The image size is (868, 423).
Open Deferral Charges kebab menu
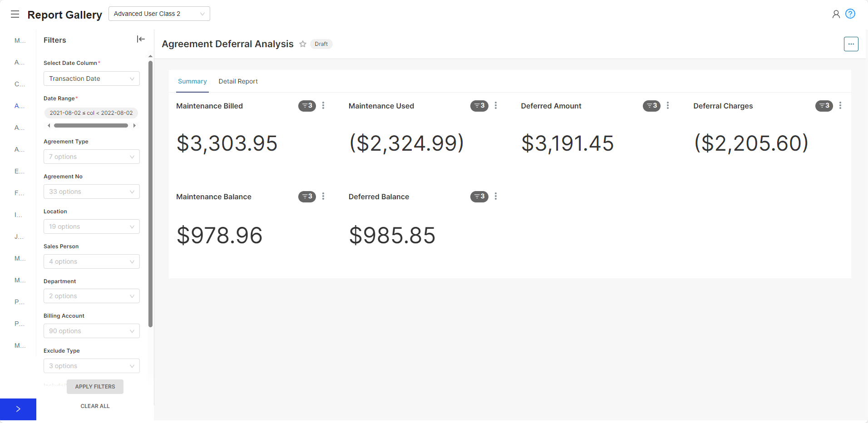(x=840, y=106)
